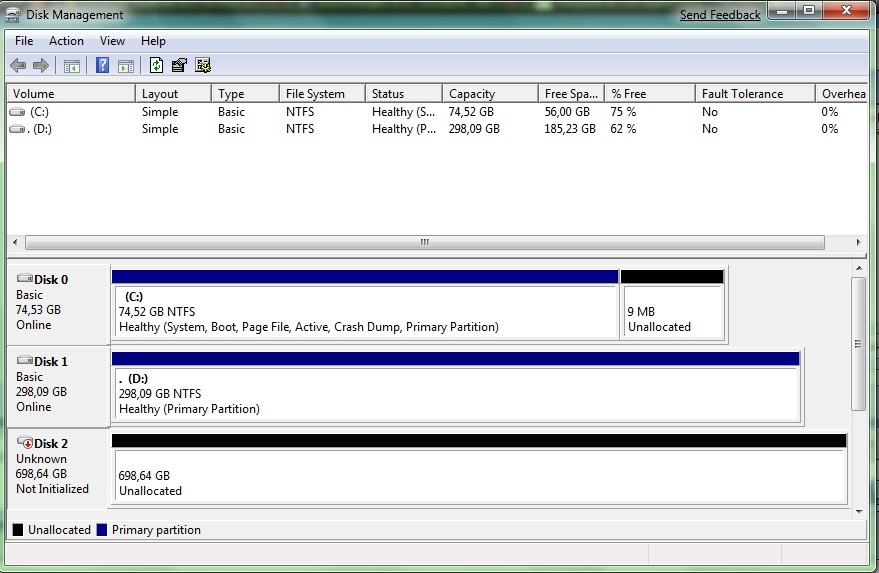The image size is (879, 573).
Task: Click the black Unallocated legend swatch
Action: (18, 530)
